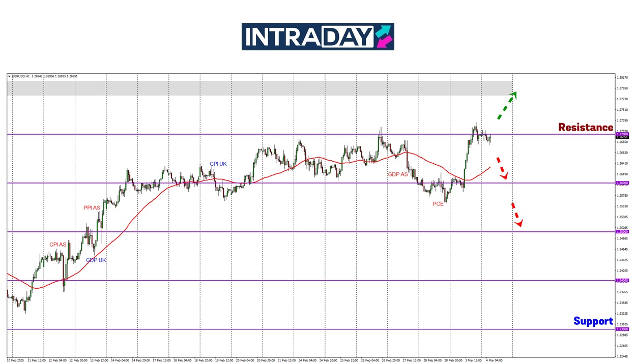Open the GBPUSD.H1 symbol dropdown triangle
Image resolution: width=636 pixels, height=364 pixels.
coord(9,76)
